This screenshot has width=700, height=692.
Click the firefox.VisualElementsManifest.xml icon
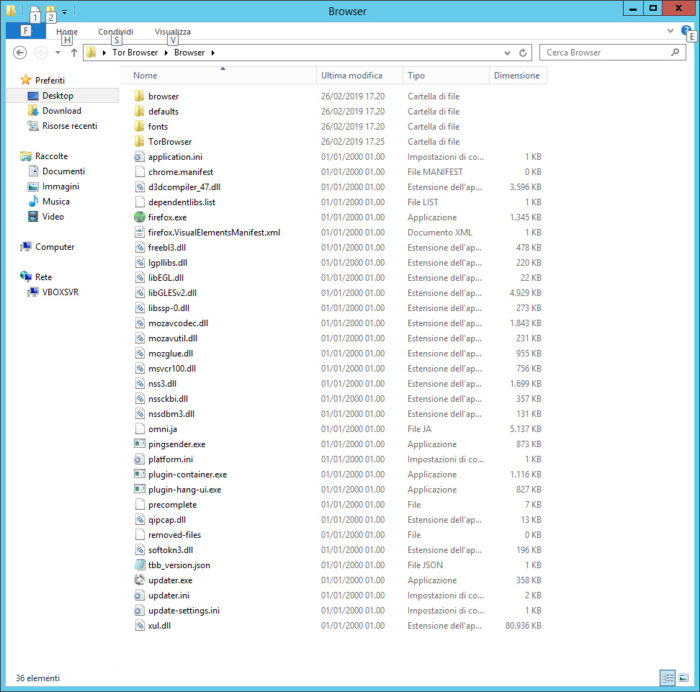(x=139, y=232)
